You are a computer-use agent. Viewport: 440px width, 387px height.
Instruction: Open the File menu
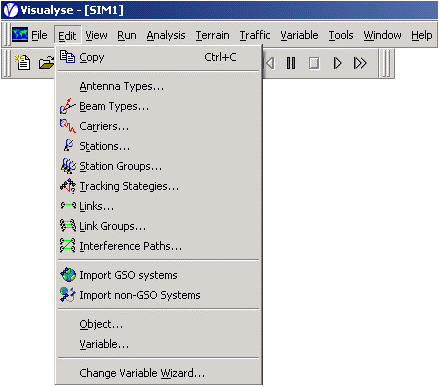pyautogui.click(x=39, y=35)
